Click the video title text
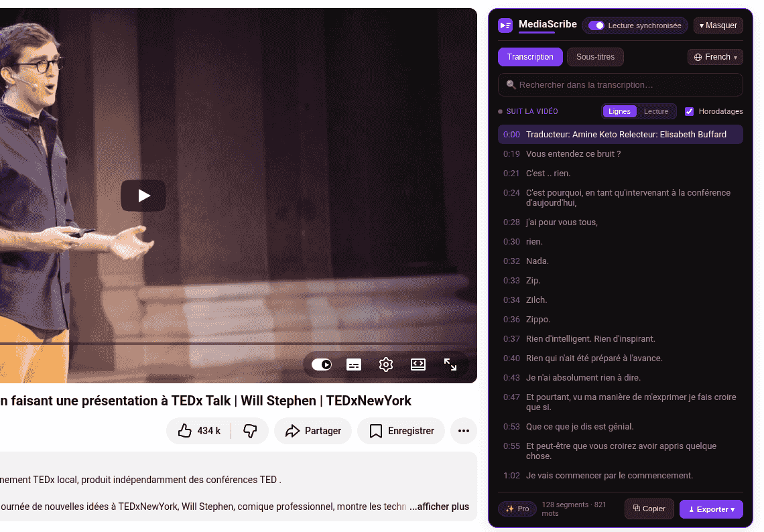 pyautogui.click(x=206, y=401)
